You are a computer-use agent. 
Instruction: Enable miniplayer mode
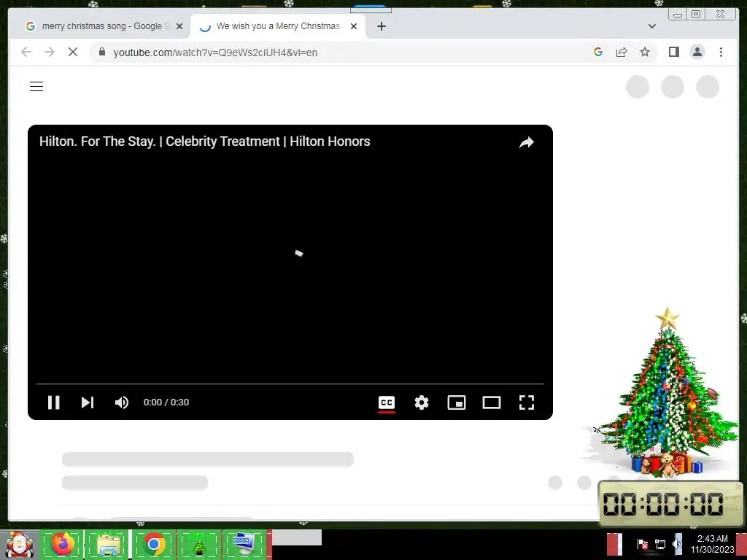[457, 402]
